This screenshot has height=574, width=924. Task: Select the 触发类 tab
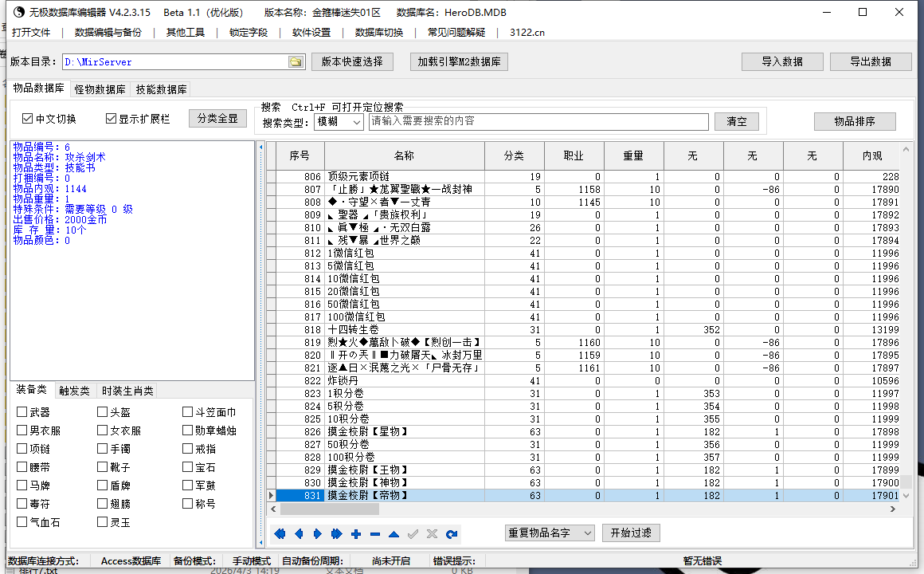74,391
